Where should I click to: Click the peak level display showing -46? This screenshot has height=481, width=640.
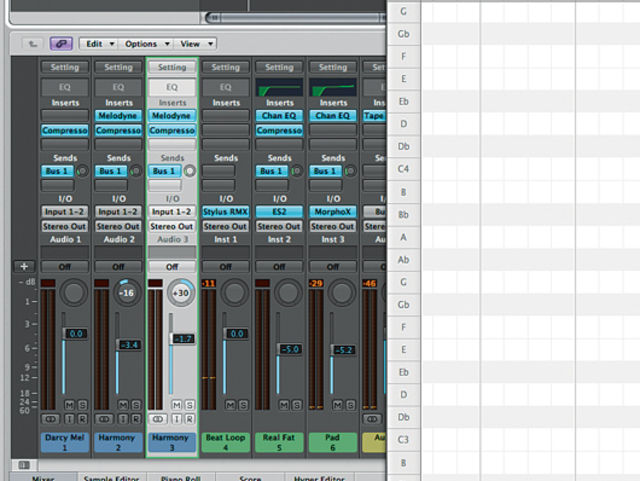(x=369, y=283)
